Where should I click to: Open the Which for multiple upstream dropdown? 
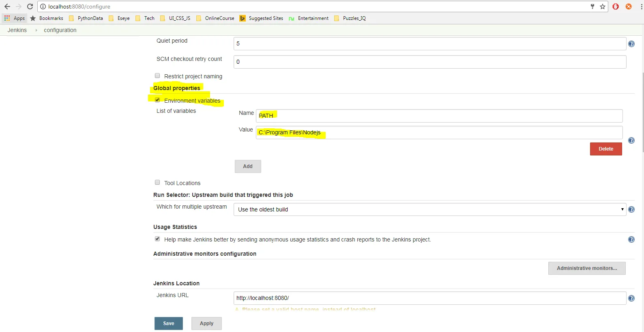coord(430,209)
